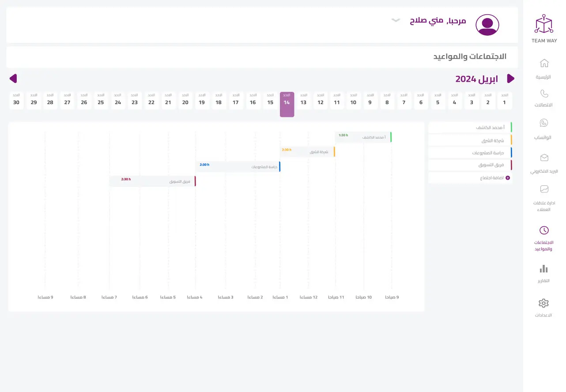Select day 14 in the date strip

click(x=287, y=104)
